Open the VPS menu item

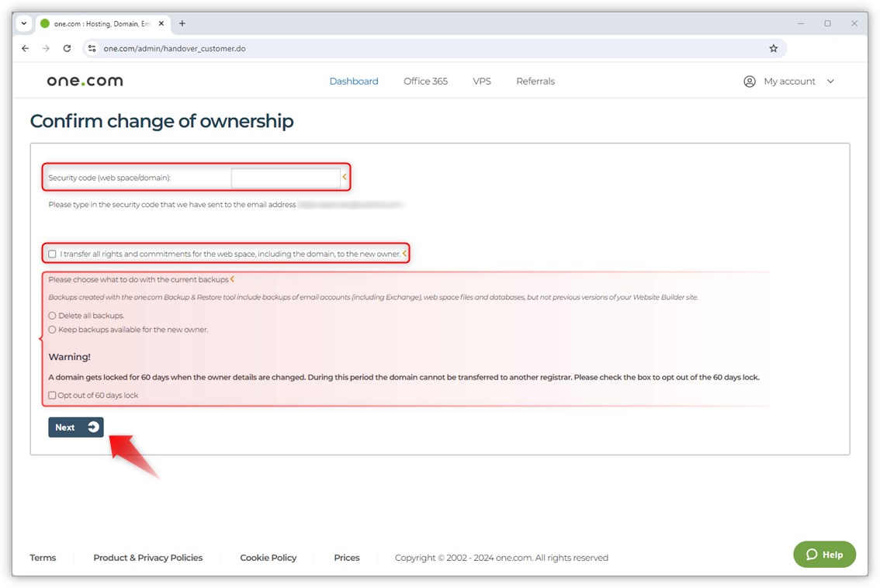[482, 81]
